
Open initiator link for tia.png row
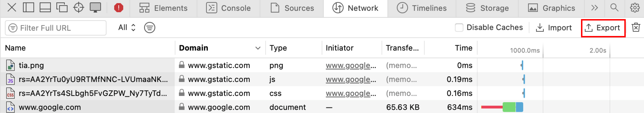tap(350, 65)
